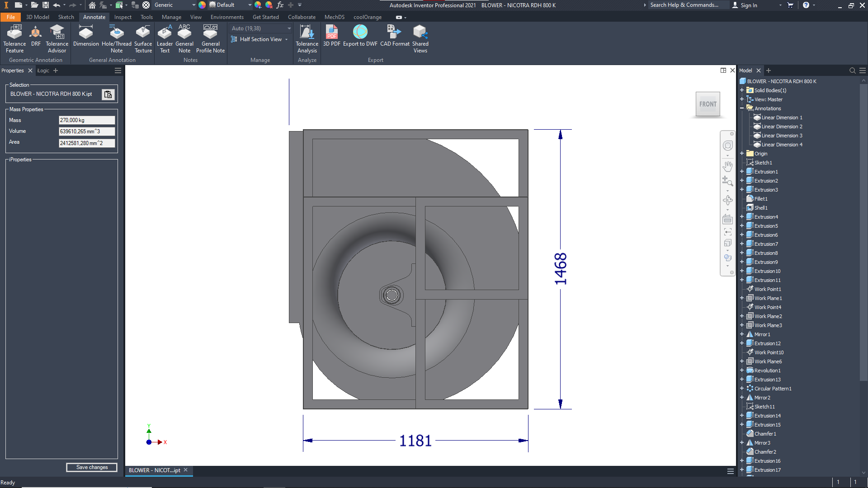This screenshot has height=488, width=868.
Task: Expand the Extrusion1 tree node
Action: tap(742, 172)
